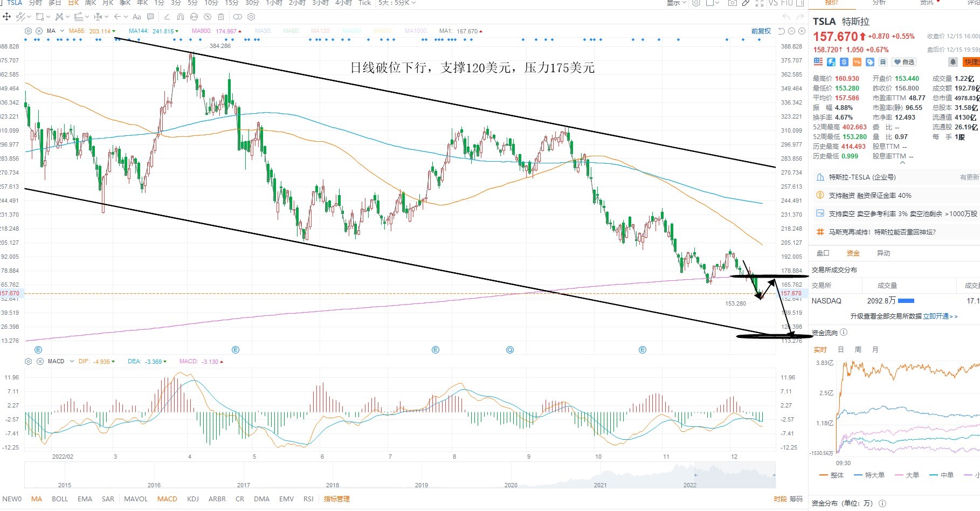980x511 pixels.
Task: Open 马斯克再减持 news topic link
Action: [882, 232]
